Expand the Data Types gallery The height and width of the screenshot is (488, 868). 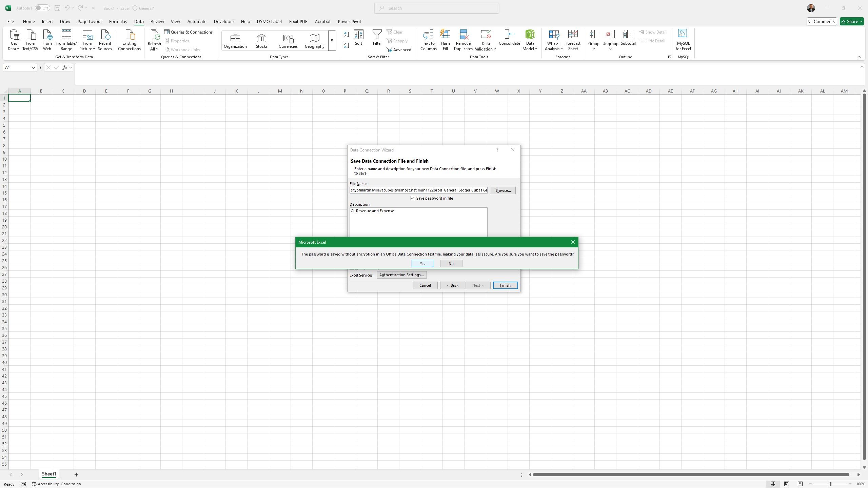click(332, 41)
